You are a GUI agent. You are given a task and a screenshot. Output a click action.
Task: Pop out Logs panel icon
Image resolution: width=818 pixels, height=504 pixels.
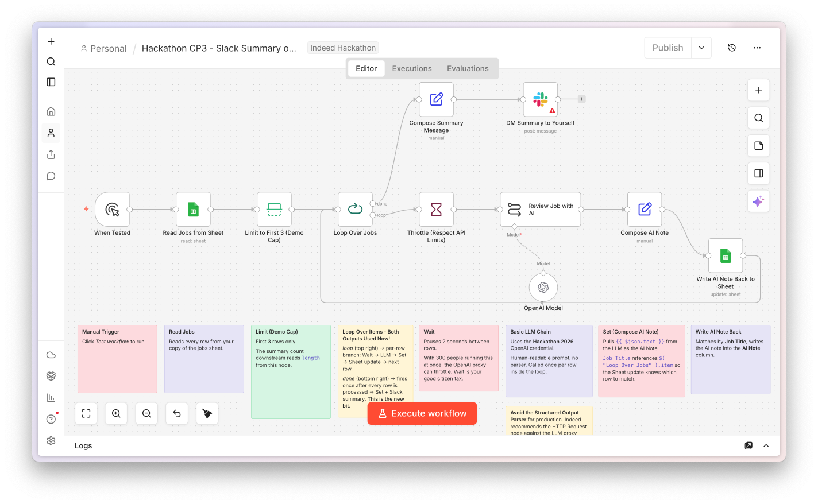(x=748, y=445)
